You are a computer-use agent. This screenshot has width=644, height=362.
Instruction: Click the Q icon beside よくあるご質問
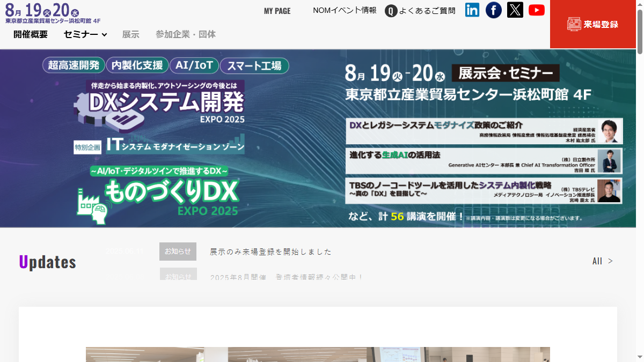pos(391,11)
